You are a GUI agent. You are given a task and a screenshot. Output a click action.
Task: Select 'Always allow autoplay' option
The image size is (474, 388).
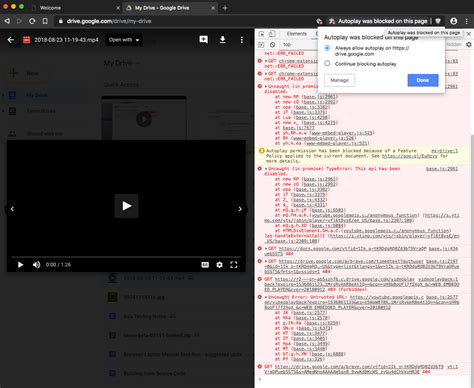pyautogui.click(x=327, y=48)
